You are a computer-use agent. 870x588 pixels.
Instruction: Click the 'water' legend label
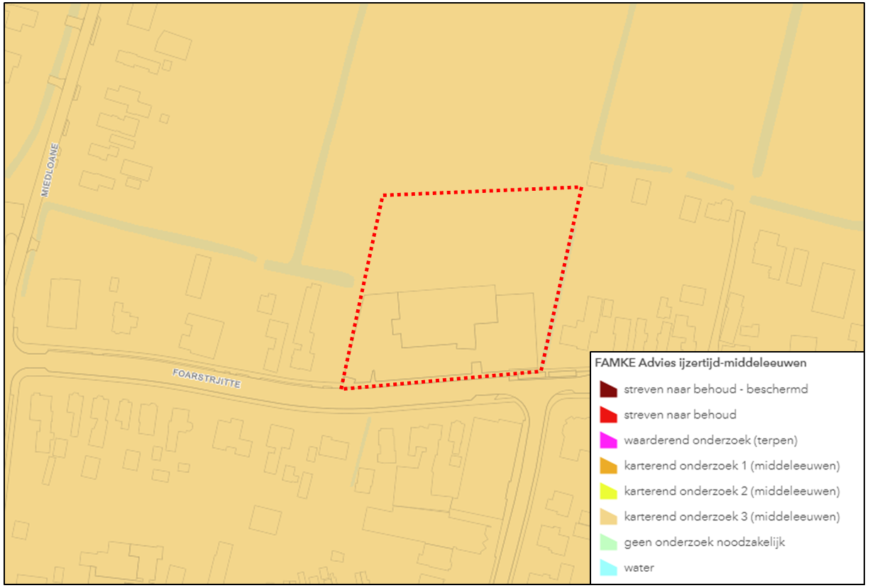639,568
